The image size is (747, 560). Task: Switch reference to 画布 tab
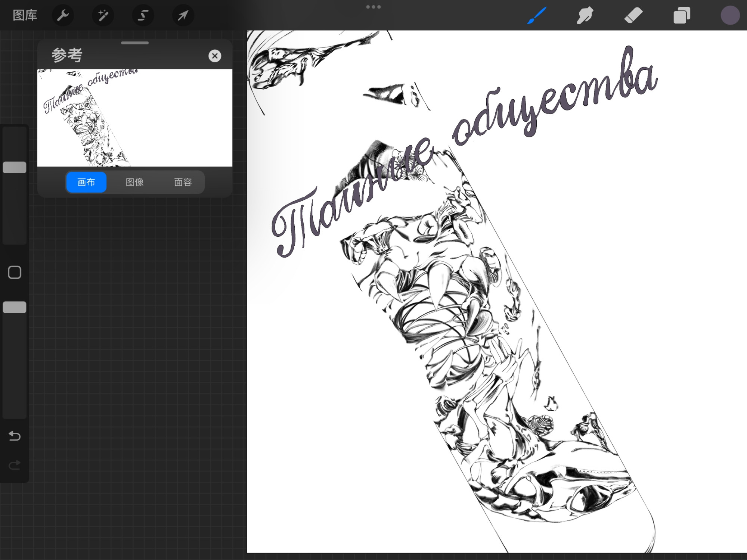pyautogui.click(x=86, y=182)
